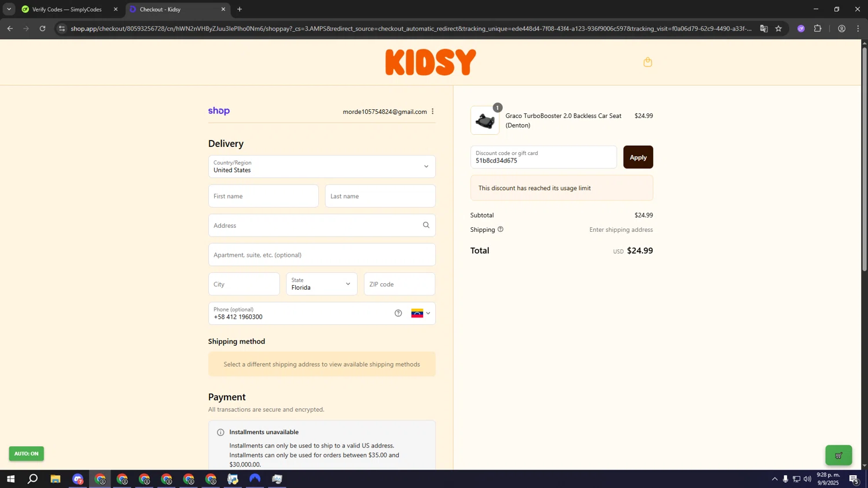Click the 'Enter shipping address' text
Viewport: 868px width, 488px height.
point(621,230)
